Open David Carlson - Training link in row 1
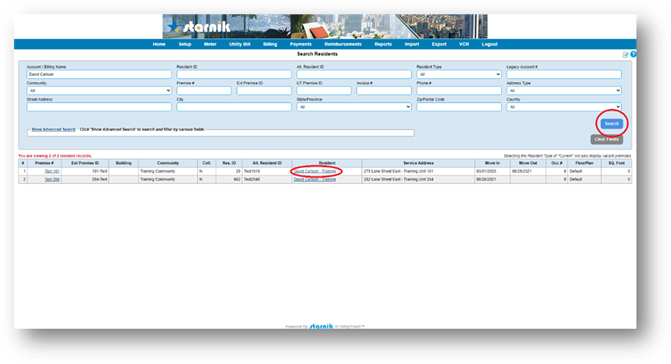Screen dimensions: 671x364 [315, 171]
